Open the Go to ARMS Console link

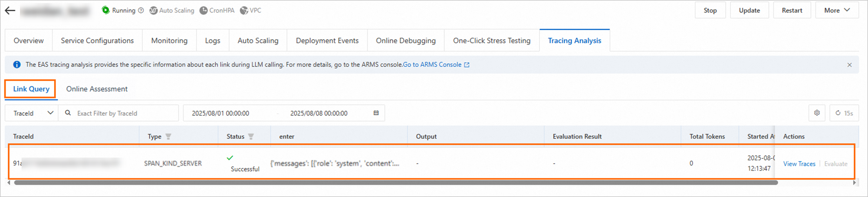click(436, 65)
